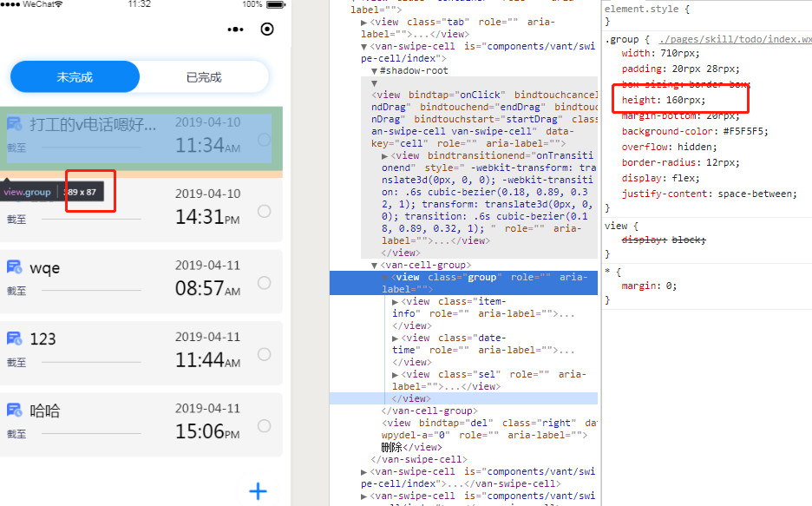Click the mini program close target icon
Viewport: 812px width, 506px height.
[x=267, y=30]
